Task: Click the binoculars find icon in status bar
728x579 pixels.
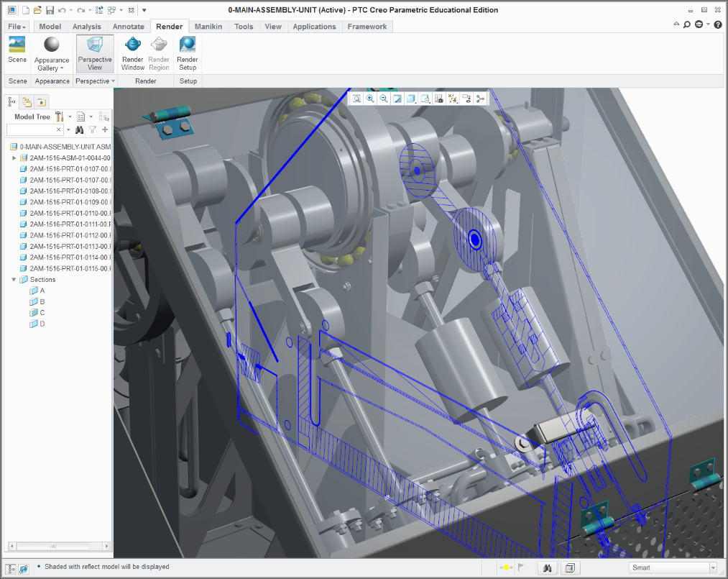Action: (548, 567)
